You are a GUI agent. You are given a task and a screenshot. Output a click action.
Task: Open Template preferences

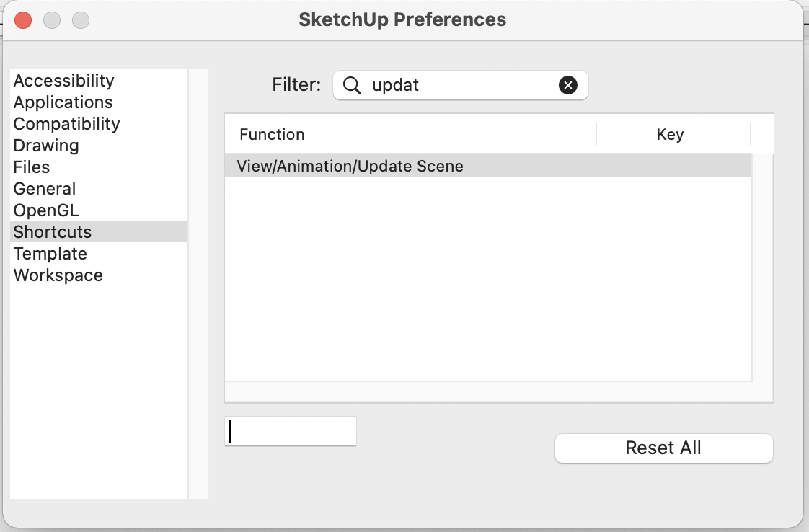50,254
